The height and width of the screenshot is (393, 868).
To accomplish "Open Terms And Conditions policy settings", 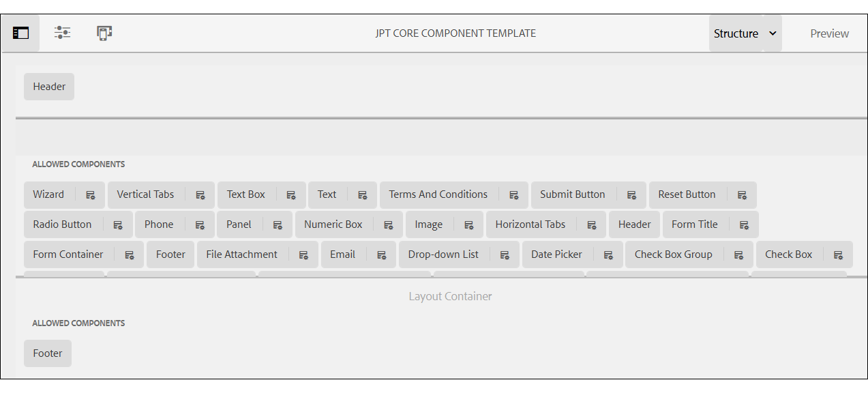I will coord(513,194).
